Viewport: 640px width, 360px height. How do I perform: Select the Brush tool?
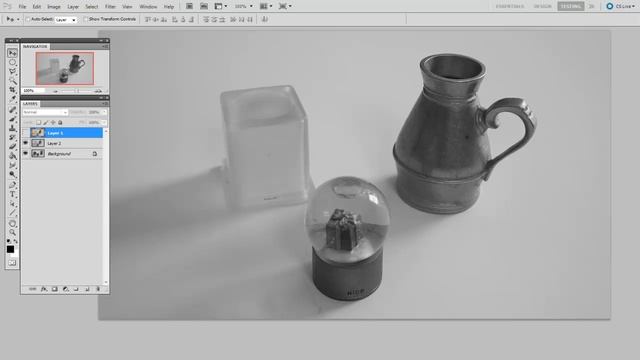click(12, 119)
